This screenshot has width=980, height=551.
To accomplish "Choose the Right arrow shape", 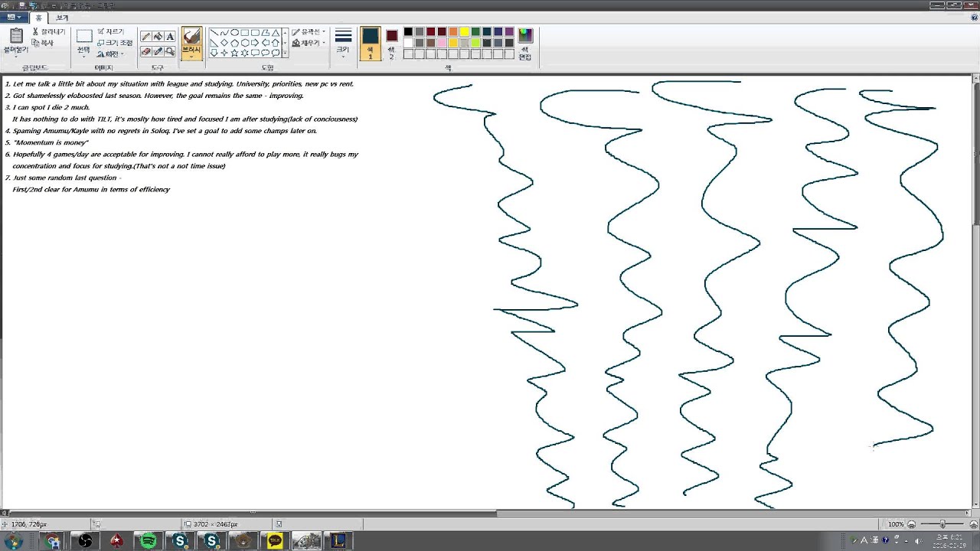I will (254, 43).
